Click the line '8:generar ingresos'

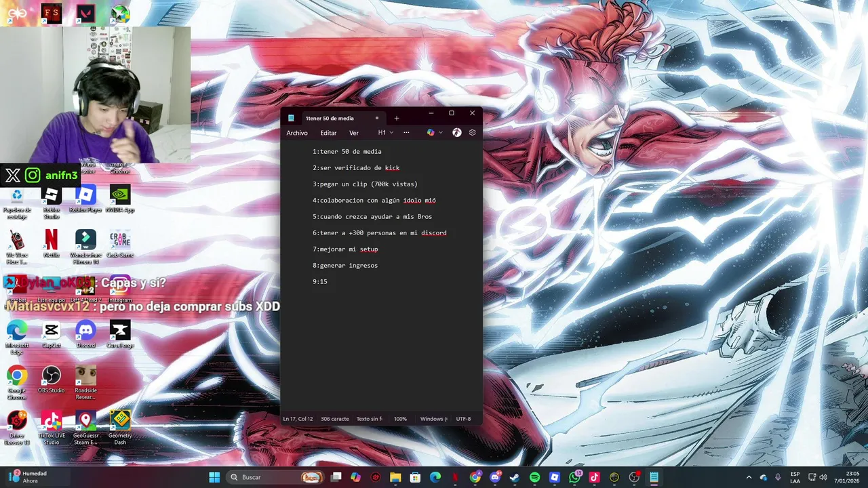click(x=345, y=266)
